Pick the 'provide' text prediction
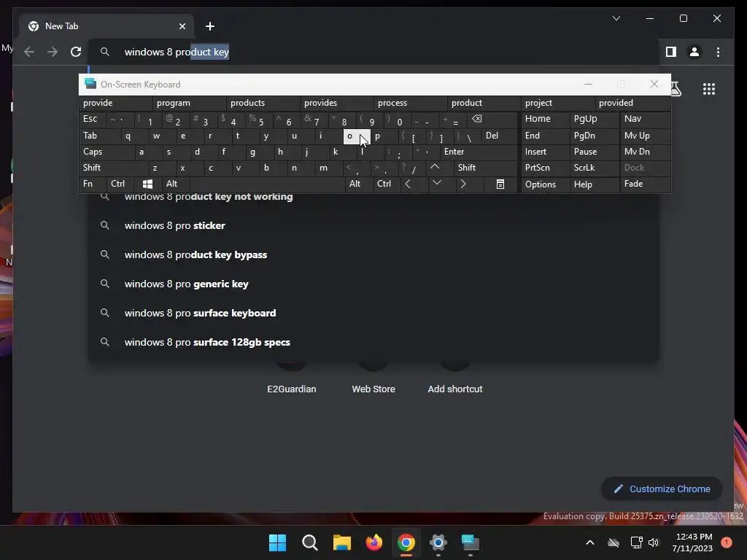 tap(115, 103)
